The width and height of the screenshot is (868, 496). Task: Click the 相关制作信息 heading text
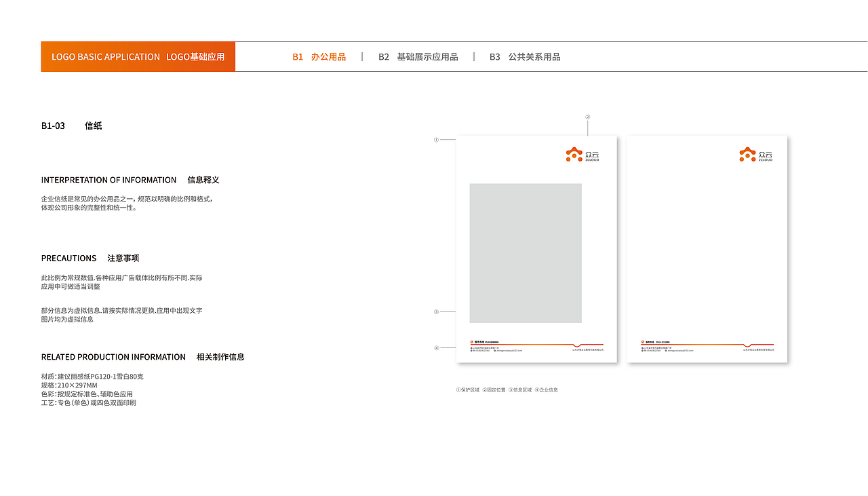220,357
